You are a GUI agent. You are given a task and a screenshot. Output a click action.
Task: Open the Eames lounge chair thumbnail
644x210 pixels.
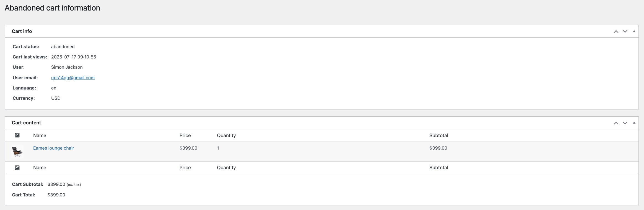coord(17,152)
